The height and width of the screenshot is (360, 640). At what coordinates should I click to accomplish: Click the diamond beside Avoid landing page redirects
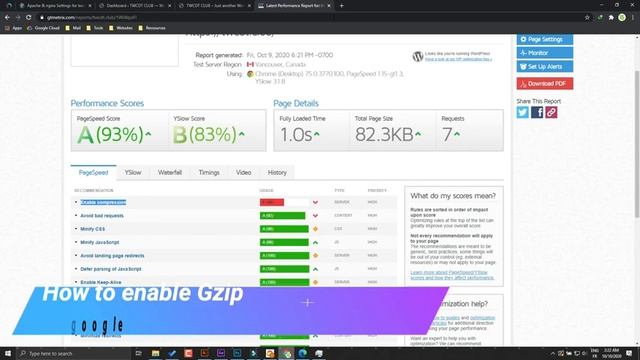(x=315, y=256)
